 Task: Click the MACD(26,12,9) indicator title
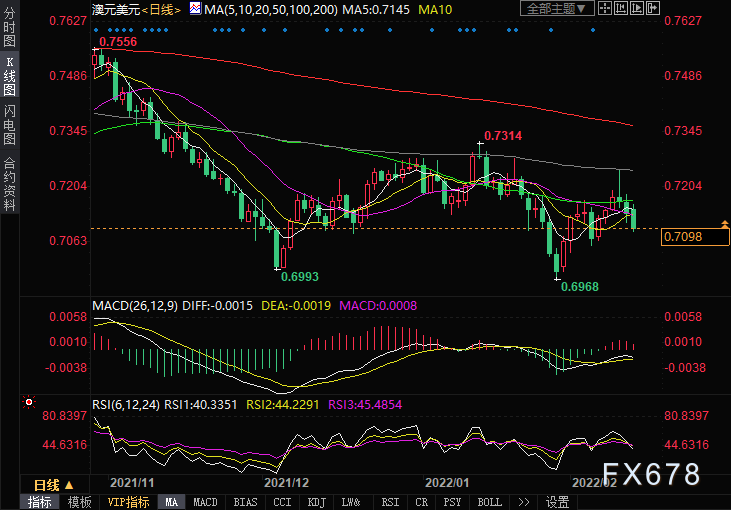[x=135, y=306]
